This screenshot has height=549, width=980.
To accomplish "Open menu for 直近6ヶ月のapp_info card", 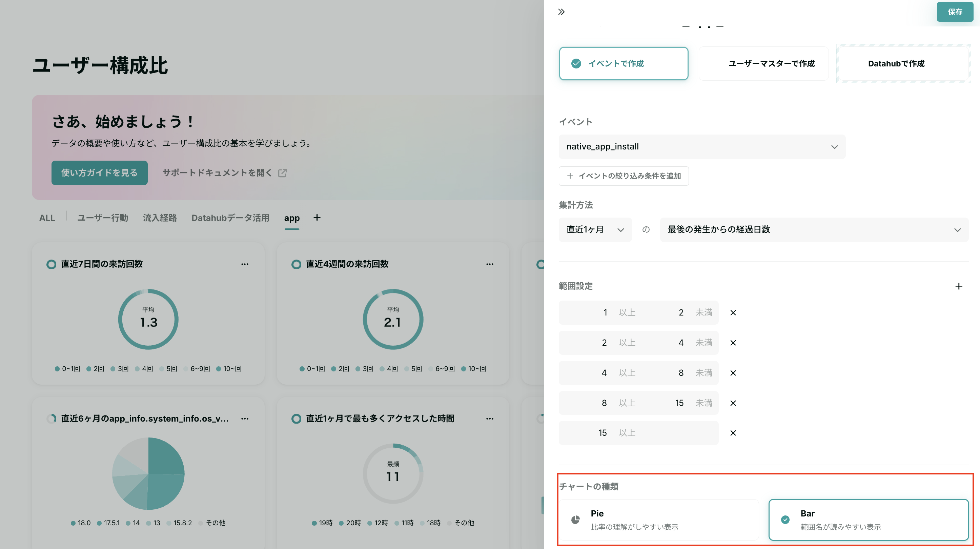I will pyautogui.click(x=245, y=419).
